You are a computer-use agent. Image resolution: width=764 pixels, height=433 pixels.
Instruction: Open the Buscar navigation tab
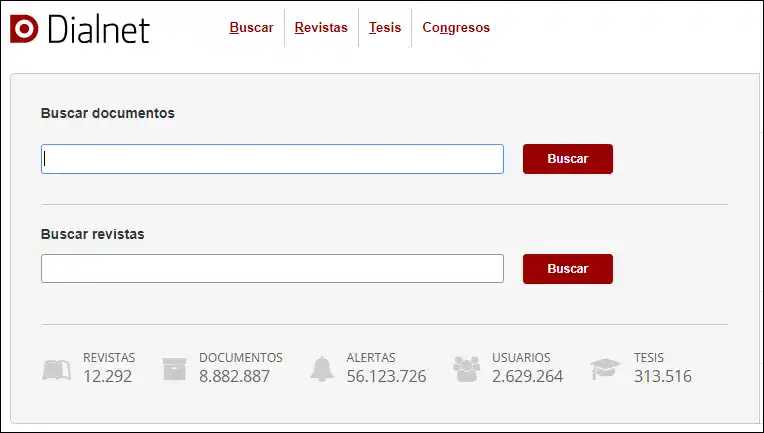(251, 27)
